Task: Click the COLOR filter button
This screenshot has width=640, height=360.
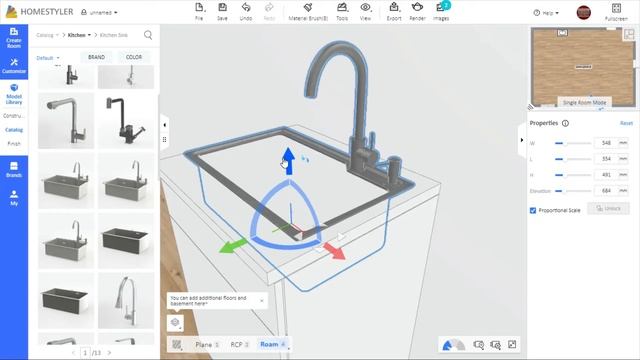Action: (134, 57)
